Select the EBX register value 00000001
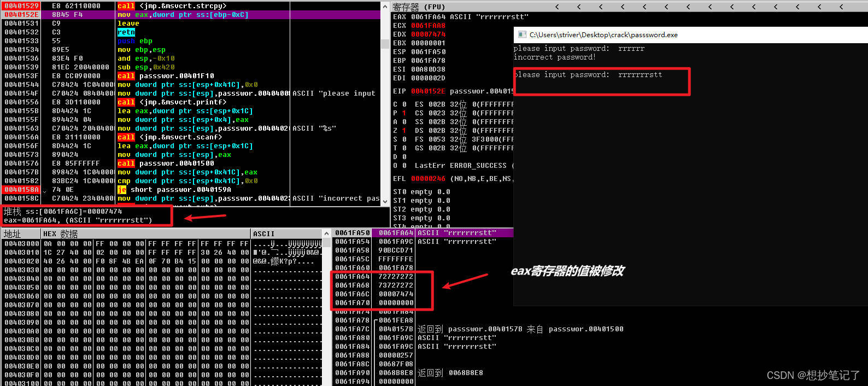The image size is (868, 386). 428,43
